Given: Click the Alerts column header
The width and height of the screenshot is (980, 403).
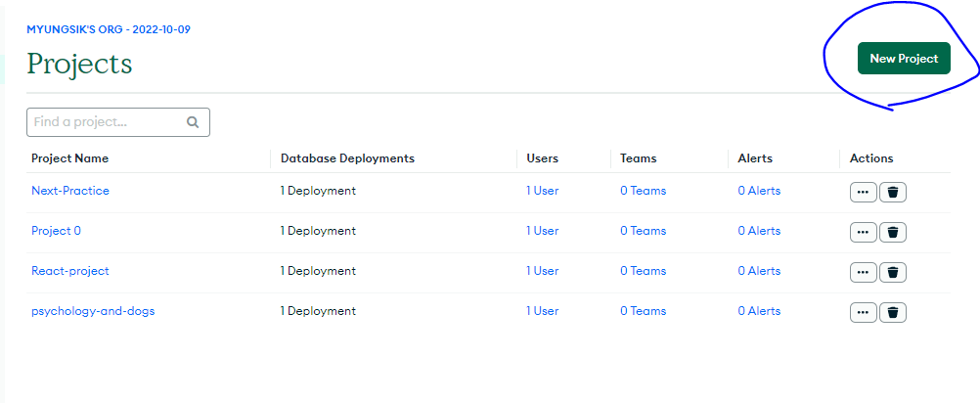Looking at the screenshot, I should pos(755,158).
